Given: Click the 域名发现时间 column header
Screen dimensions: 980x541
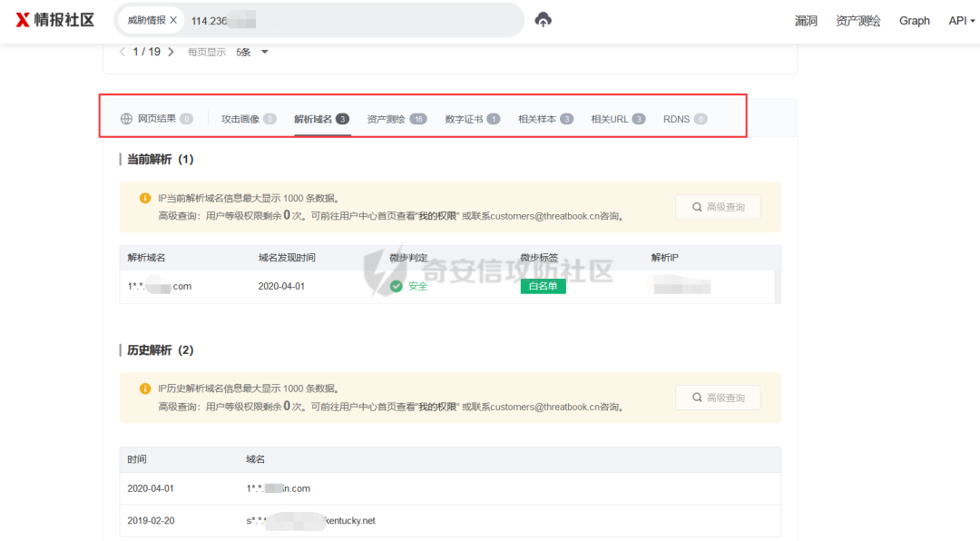Looking at the screenshot, I should (x=287, y=258).
